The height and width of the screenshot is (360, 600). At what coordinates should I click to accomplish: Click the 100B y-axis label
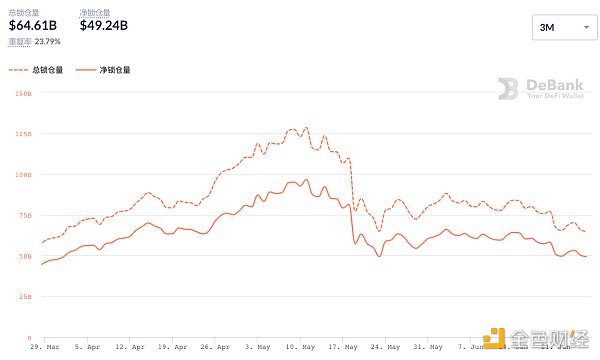point(23,175)
